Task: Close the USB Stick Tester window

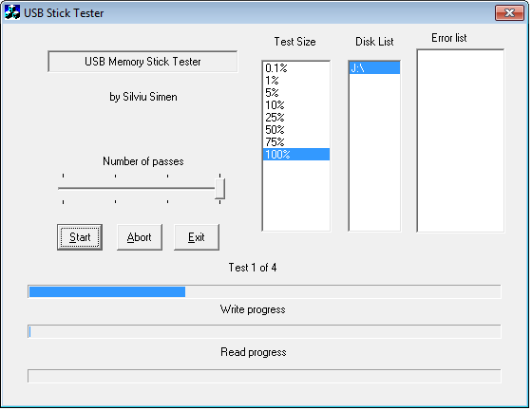Action: click(509, 13)
